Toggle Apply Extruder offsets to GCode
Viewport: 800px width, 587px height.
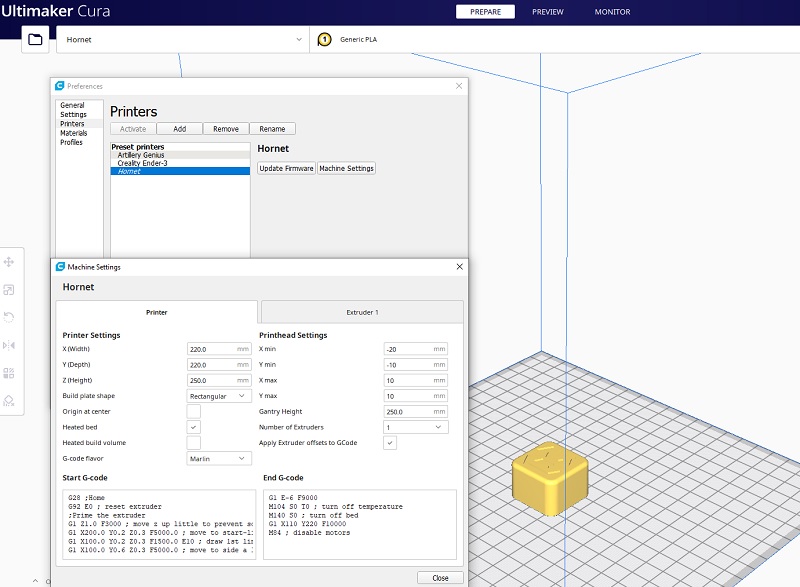[390, 443]
